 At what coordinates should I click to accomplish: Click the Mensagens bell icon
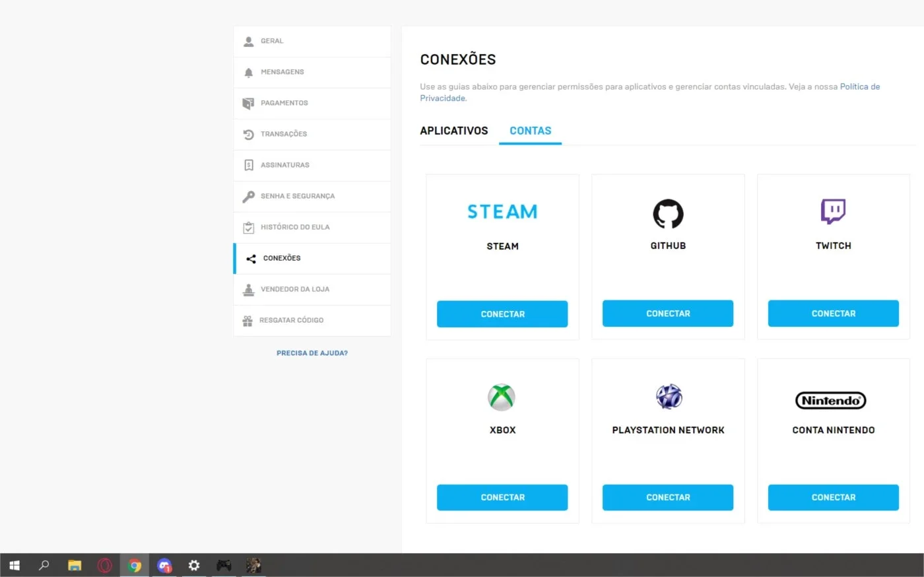[249, 73]
